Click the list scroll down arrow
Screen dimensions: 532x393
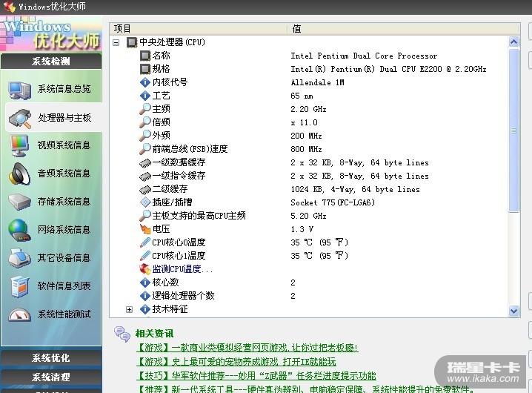[514, 311]
